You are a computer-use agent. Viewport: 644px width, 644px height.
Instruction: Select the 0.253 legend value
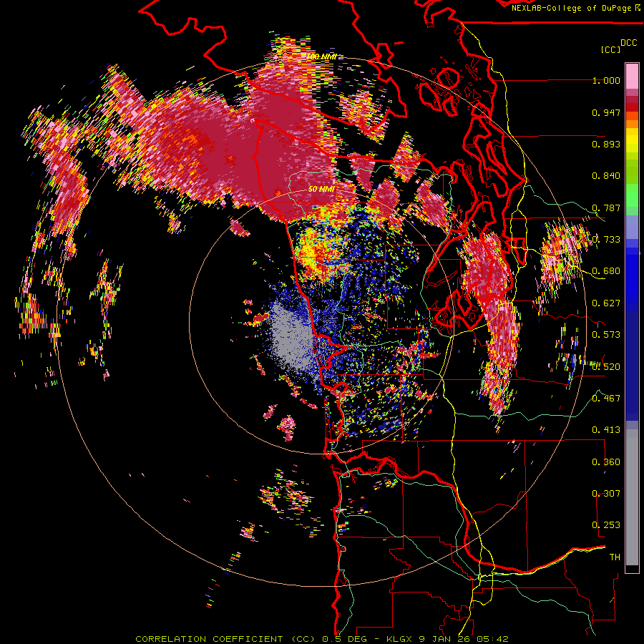(x=606, y=525)
